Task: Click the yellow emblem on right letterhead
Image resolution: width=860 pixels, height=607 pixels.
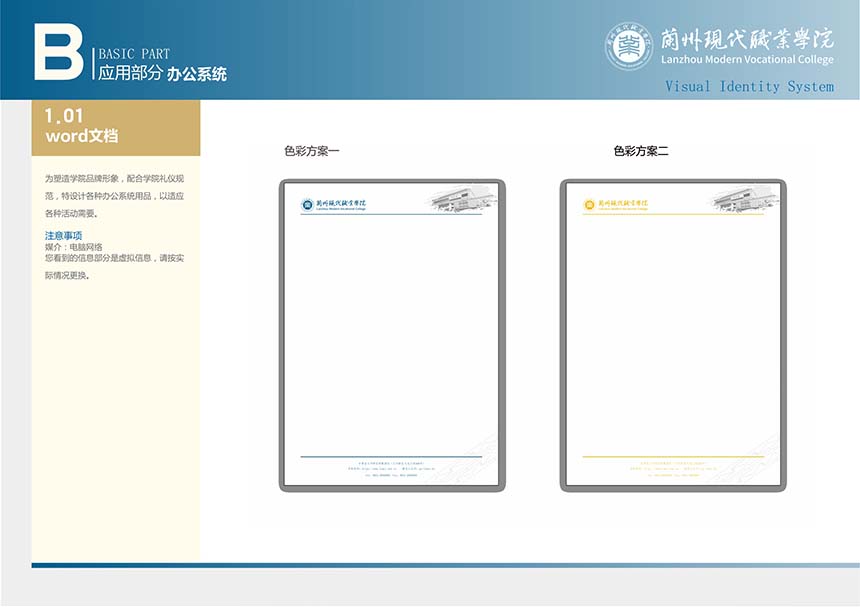Action: point(589,205)
